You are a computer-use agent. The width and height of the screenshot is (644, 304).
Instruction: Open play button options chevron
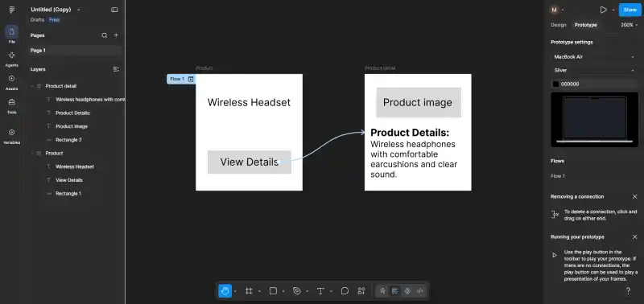[613, 10]
